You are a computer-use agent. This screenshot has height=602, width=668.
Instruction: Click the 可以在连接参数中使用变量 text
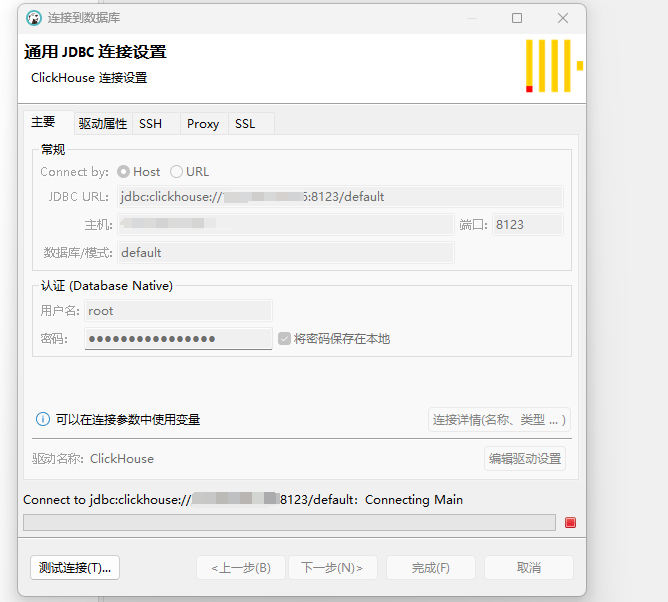pyautogui.click(x=128, y=420)
